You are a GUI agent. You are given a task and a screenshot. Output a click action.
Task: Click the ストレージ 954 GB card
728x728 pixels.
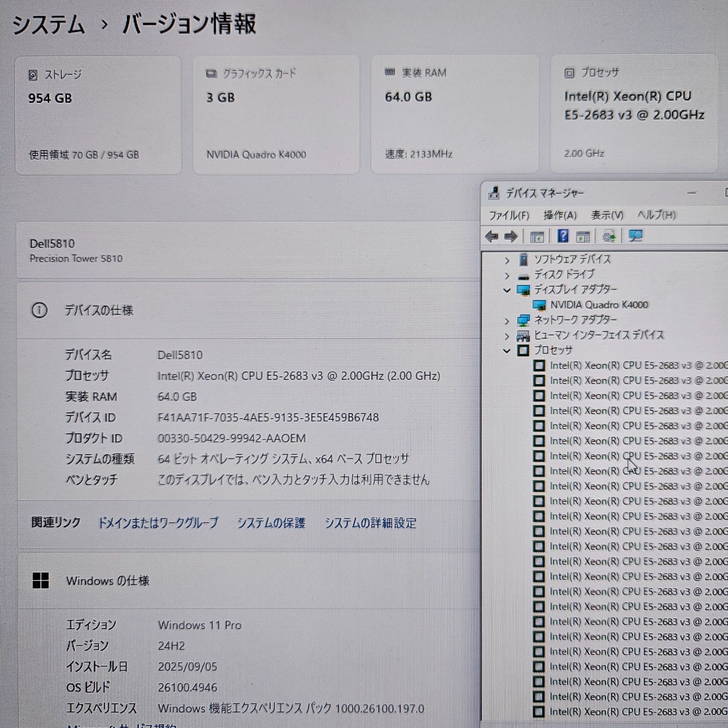pyautogui.click(x=98, y=115)
